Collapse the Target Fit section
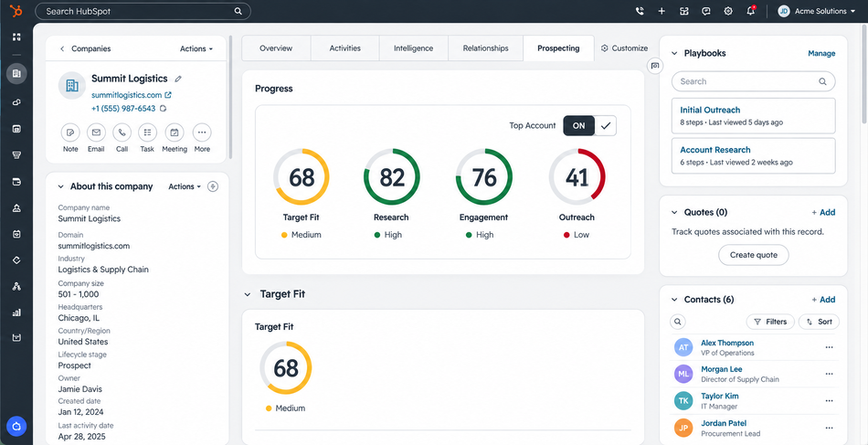The height and width of the screenshot is (445, 868). click(248, 294)
